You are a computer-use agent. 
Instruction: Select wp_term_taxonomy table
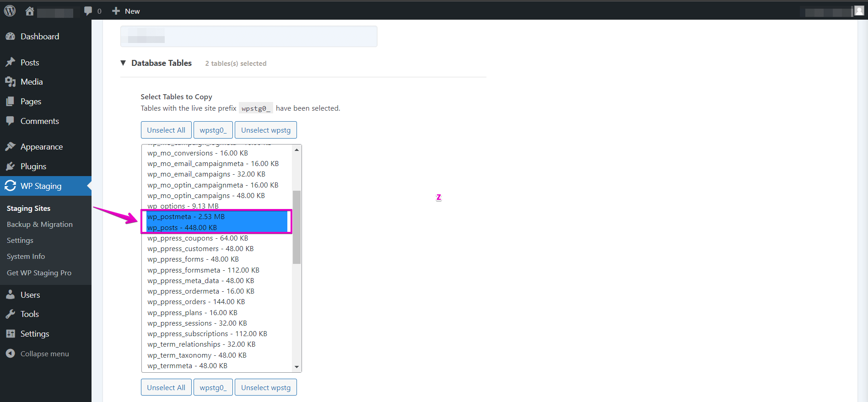coord(217,355)
